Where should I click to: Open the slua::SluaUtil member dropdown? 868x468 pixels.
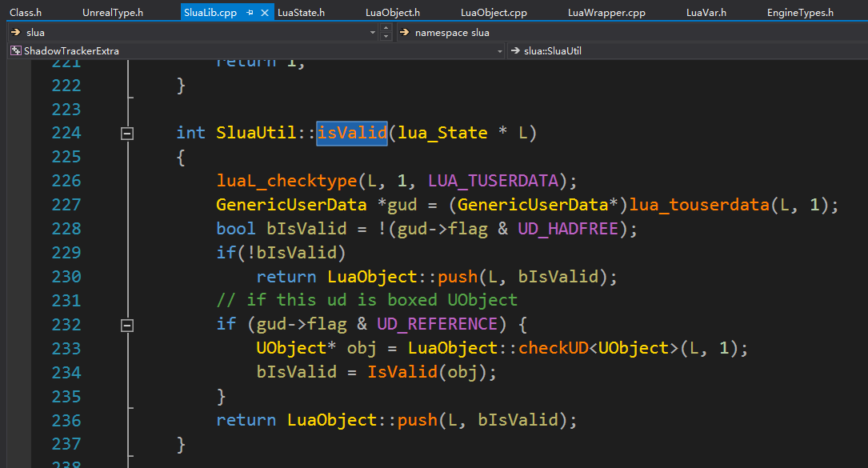click(687, 51)
